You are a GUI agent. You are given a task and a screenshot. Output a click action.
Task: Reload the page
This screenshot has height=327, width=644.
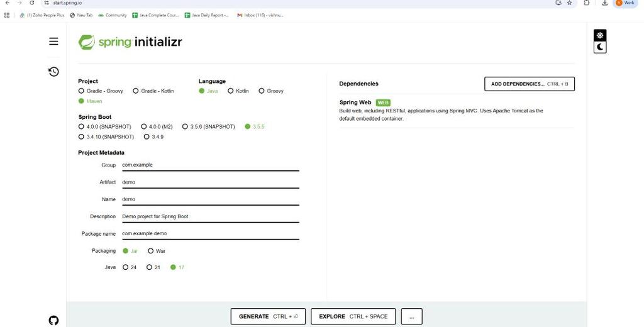coord(31,3)
